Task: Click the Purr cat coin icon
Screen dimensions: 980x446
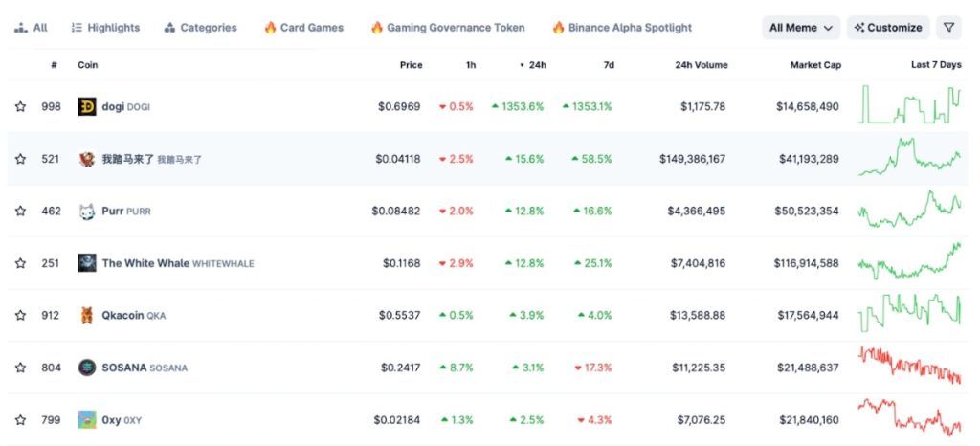Action: click(87, 211)
